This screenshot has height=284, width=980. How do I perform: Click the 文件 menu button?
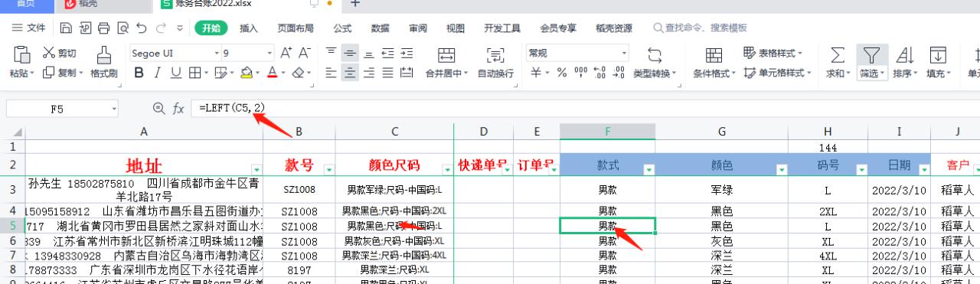[29, 28]
